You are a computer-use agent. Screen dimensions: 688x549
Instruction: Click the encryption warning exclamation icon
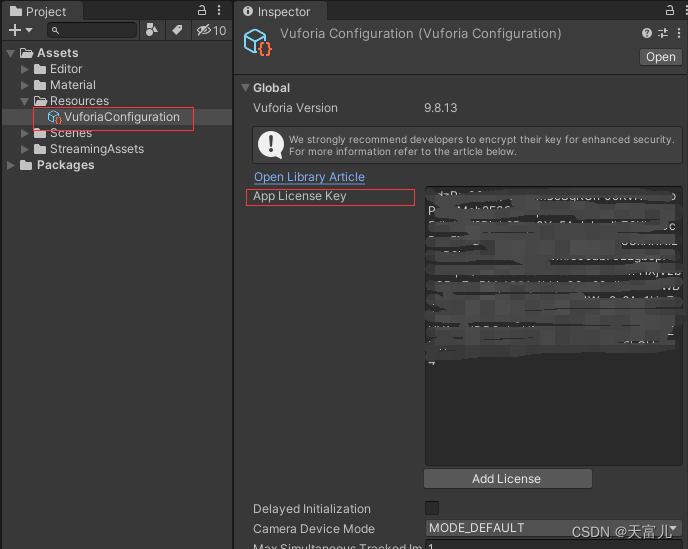click(x=270, y=145)
